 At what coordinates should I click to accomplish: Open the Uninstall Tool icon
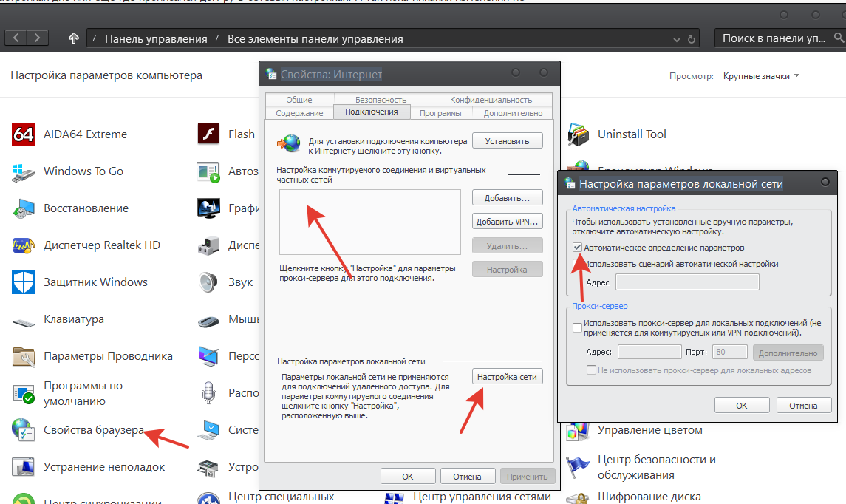tap(578, 134)
